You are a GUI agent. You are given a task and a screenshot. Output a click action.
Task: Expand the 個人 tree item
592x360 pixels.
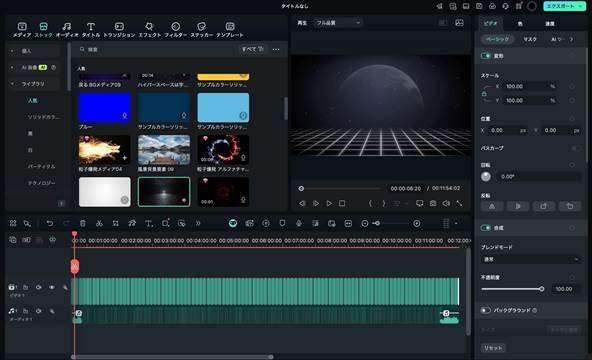(12, 51)
